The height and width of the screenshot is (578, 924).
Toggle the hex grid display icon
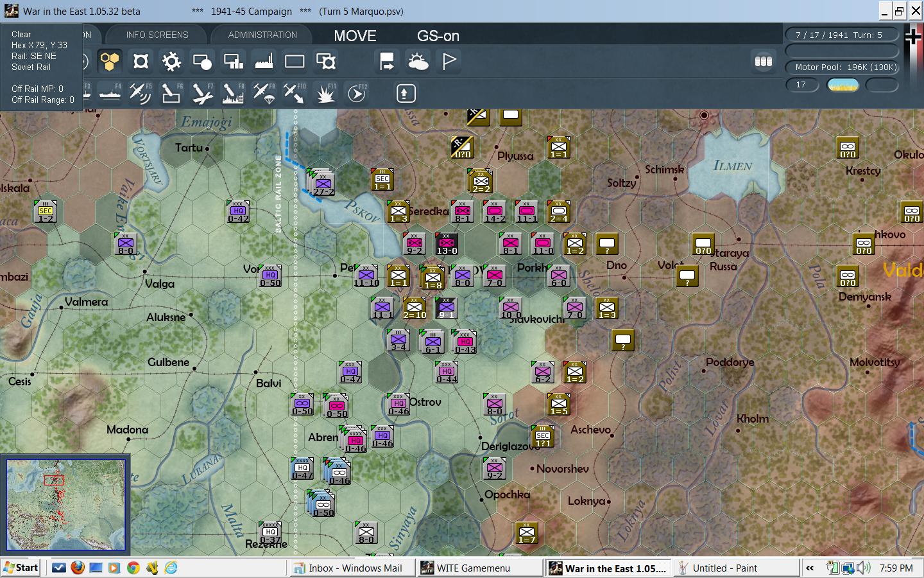(x=110, y=62)
